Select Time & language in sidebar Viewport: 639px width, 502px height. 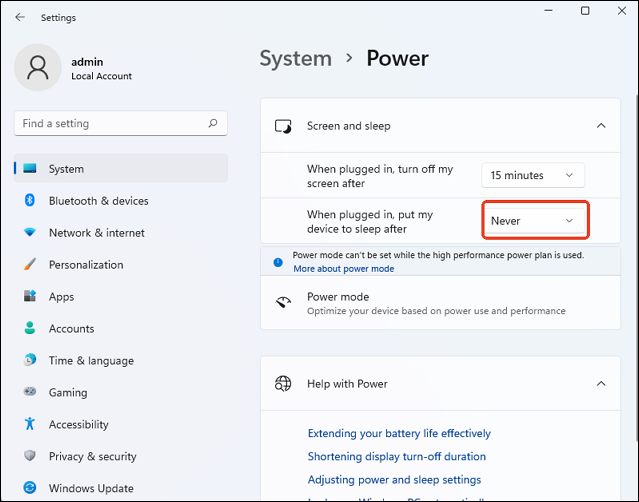[90, 361]
